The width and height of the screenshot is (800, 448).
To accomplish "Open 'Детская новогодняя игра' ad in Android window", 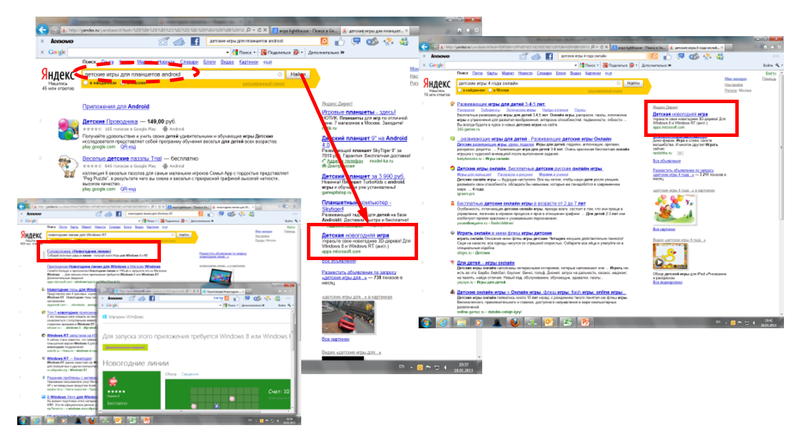I will tap(355, 235).
